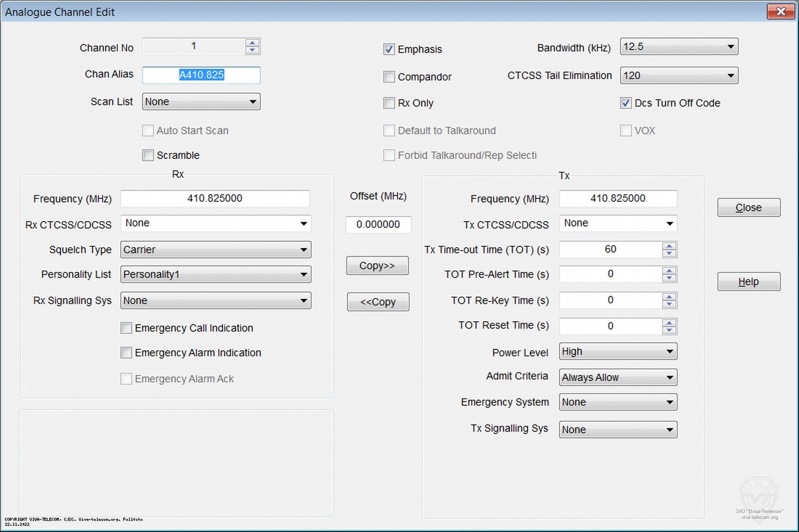This screenshot has height=532, width=799.
Task: Disable Dcs Turn Off Code
Action: point(625,103)
